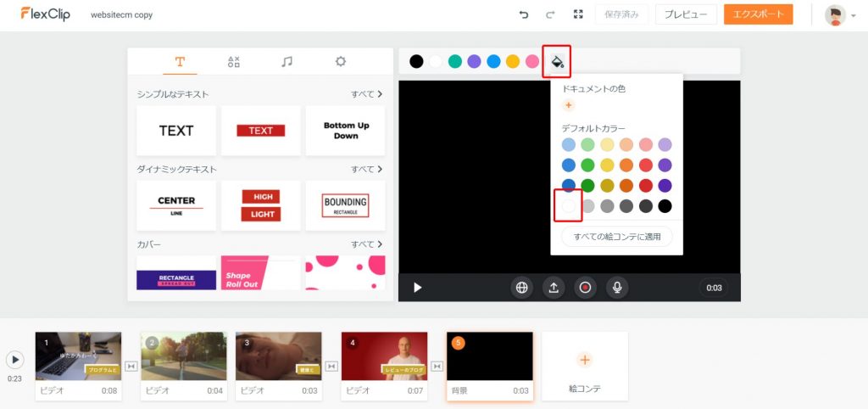Viewport: 868px width, 409px height.
Task: Click the microphone voiceover icon
Action: point(617,288)
